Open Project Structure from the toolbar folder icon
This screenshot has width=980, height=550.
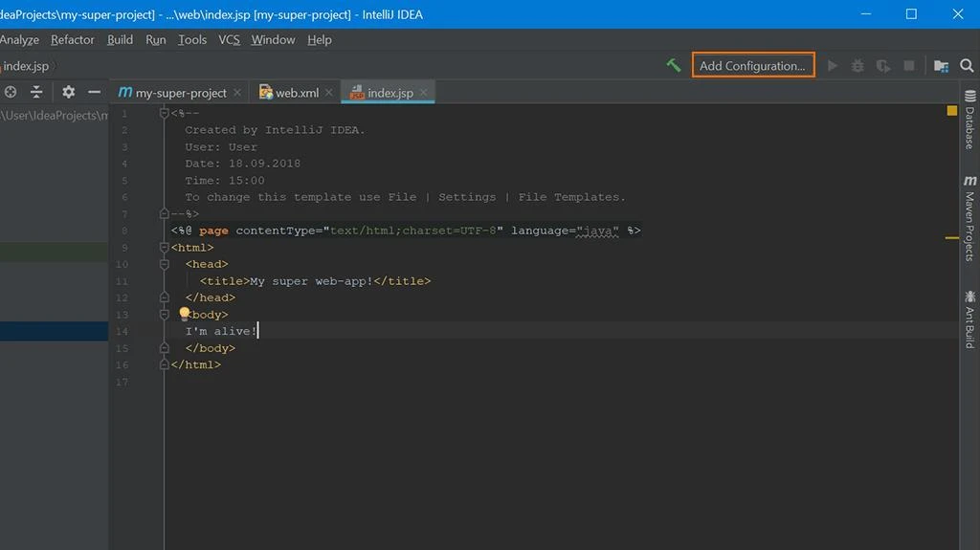941,66
